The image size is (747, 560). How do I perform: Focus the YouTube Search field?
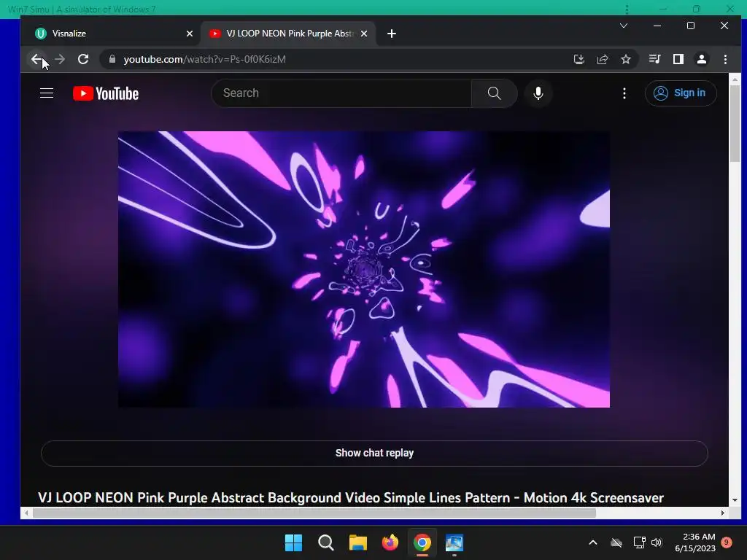coord(341,93)
